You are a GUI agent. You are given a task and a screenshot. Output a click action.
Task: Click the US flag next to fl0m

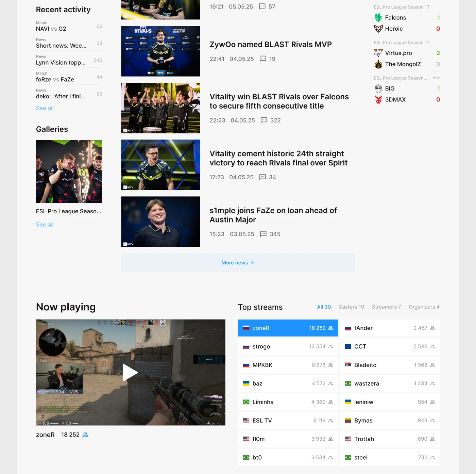(x=246, y=439)
